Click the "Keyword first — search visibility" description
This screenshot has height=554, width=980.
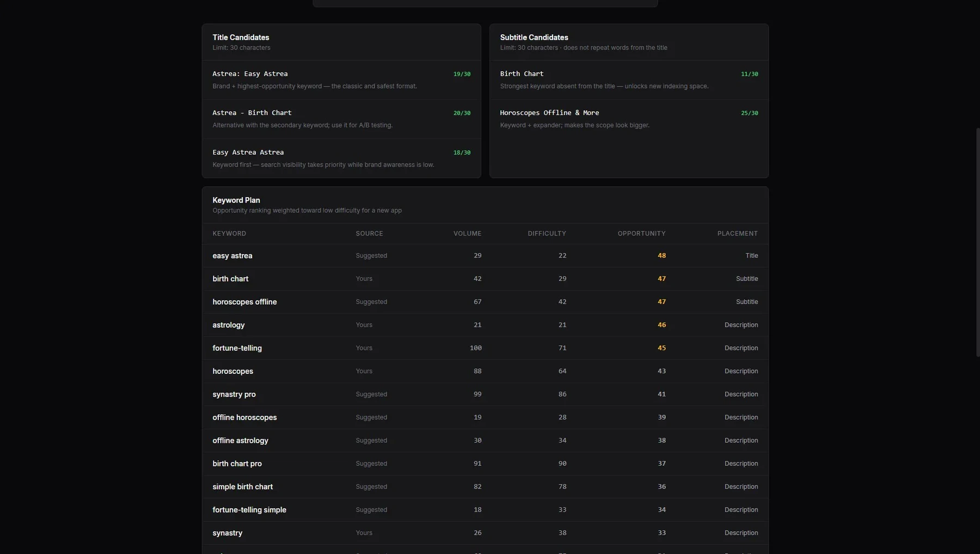[323, 165]
